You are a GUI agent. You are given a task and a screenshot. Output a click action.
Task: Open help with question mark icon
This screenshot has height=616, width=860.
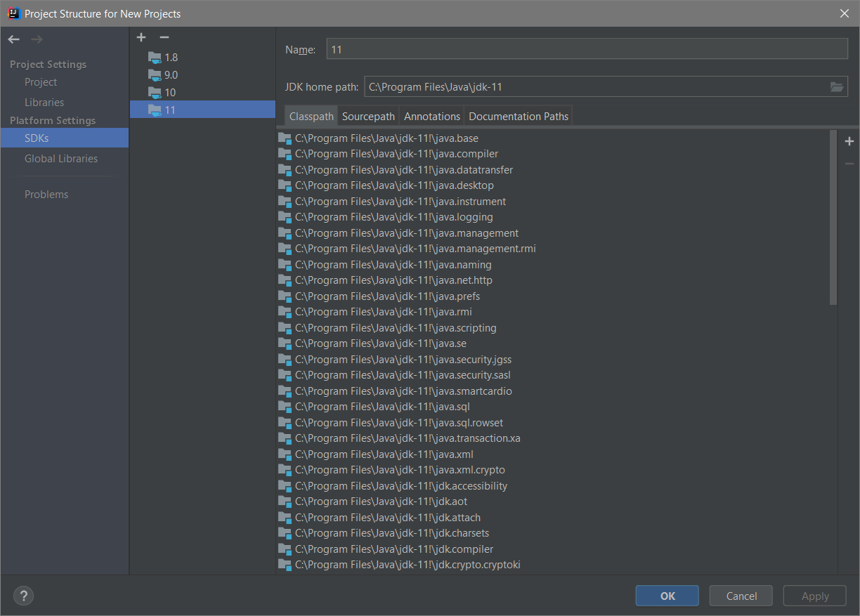pyautogui.click(x=23, y=596)
